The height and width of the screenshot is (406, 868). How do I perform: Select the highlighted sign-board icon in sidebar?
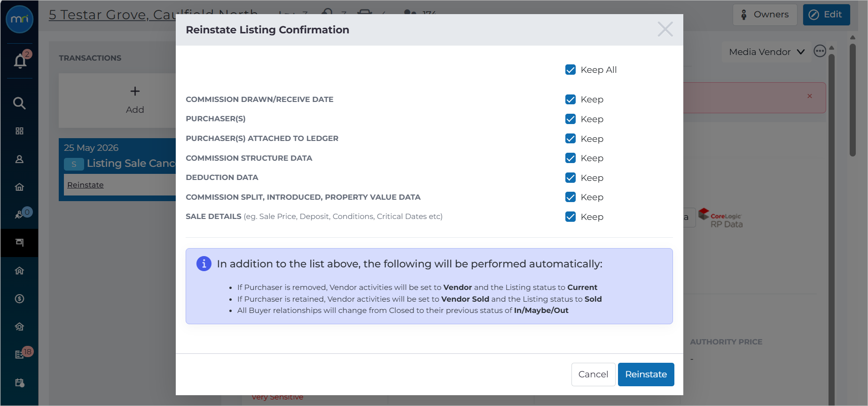point(19,242)
